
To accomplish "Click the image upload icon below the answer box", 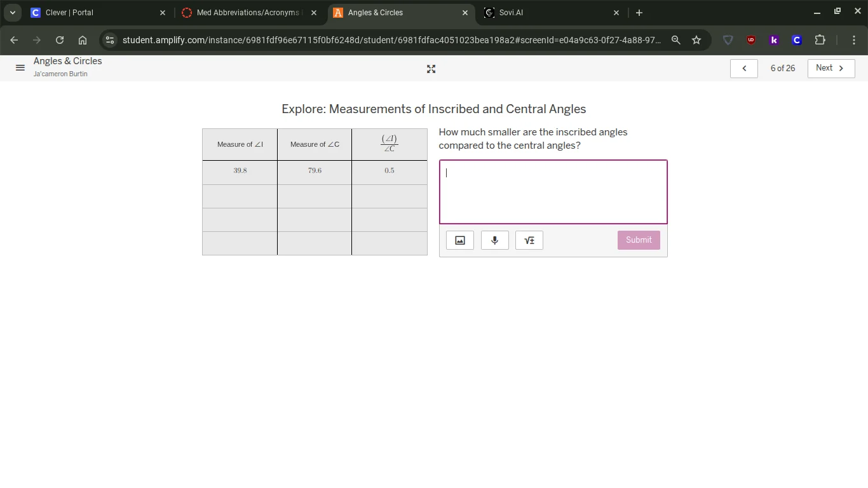I will tap(459, 240).
